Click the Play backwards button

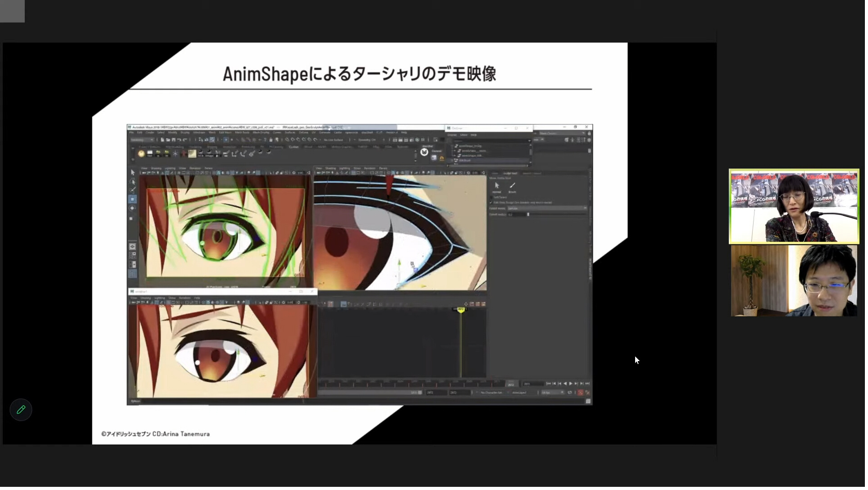click(x=565, y=384)
